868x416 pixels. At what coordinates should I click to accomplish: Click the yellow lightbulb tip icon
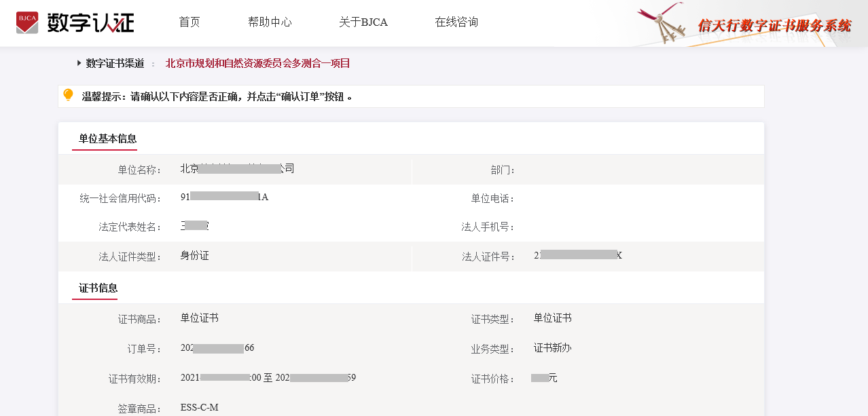coord(68,95)
